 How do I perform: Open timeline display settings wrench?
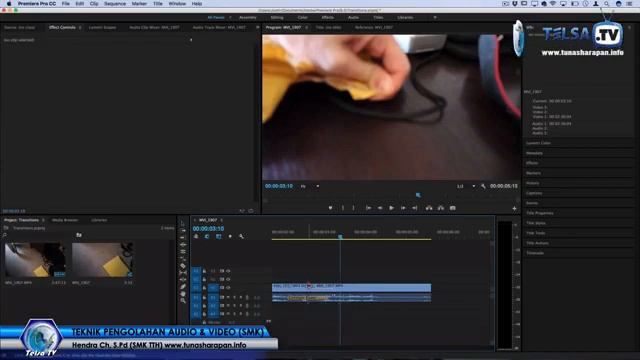pos(241,236)
